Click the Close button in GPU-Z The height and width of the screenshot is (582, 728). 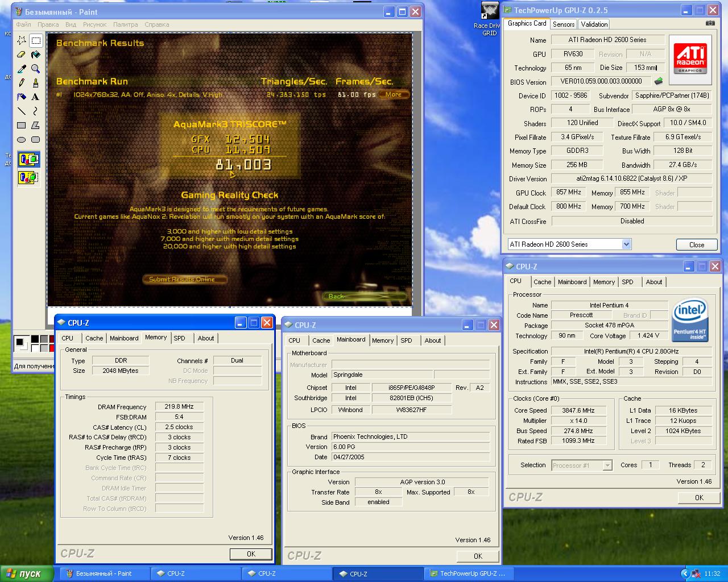click(x=697, y=244)
